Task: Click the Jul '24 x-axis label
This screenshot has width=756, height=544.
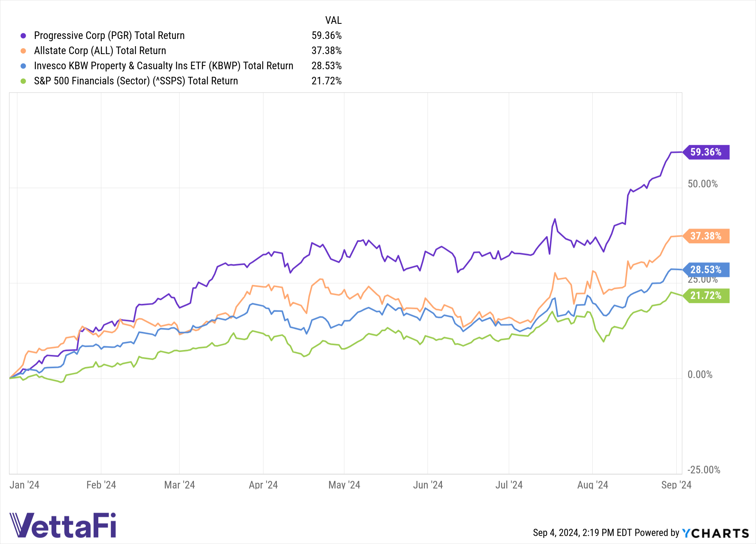Action: pyautogui.click(x=509, y=485)
